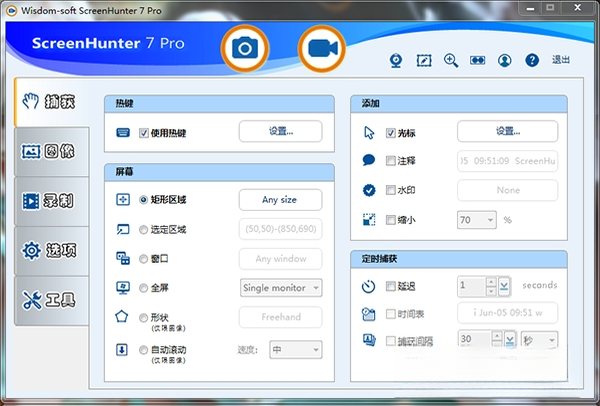Click the pentagon shape icon
Screen dimensions: 600x406
pyautogui.click(x=122, y=316)
